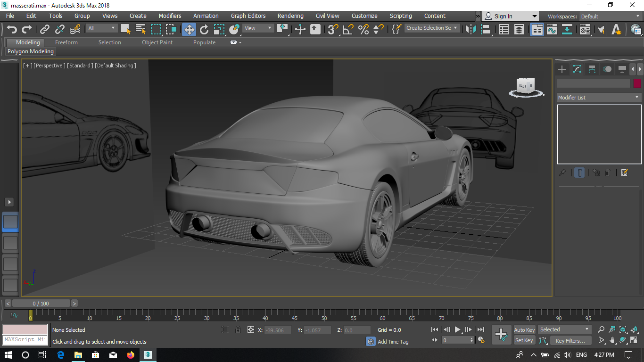This screenshot has height=362, width=644.
Task: Activate the Pan View hand icon
Action: coord(612,340)
